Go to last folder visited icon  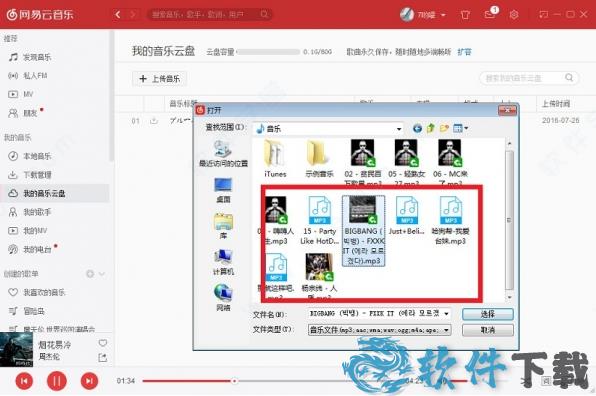[x=417, y=128]
